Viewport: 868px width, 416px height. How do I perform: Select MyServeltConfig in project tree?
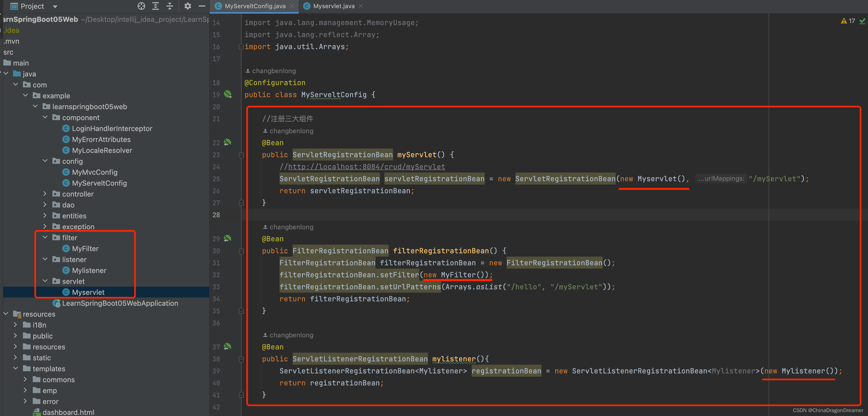click(99, 183)
